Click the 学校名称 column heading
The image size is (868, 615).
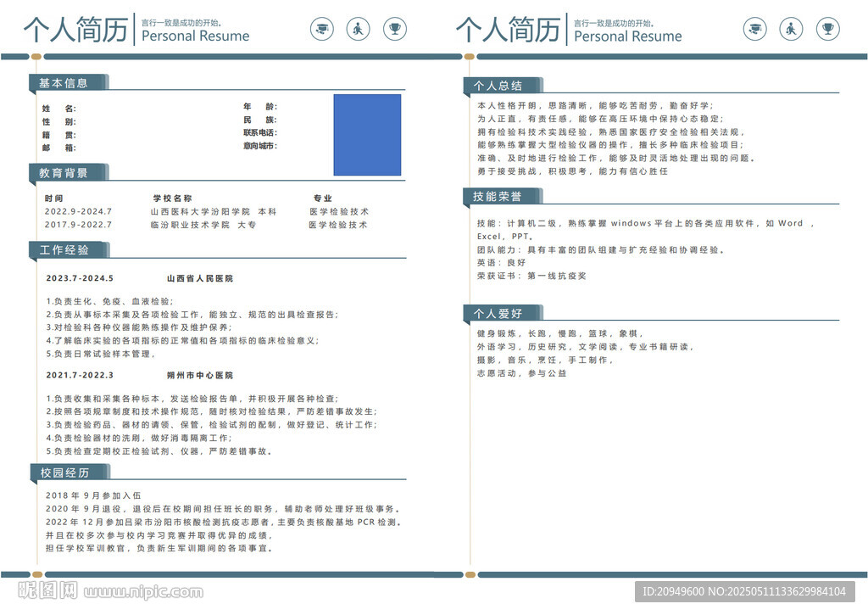click(x=172, y=198)
